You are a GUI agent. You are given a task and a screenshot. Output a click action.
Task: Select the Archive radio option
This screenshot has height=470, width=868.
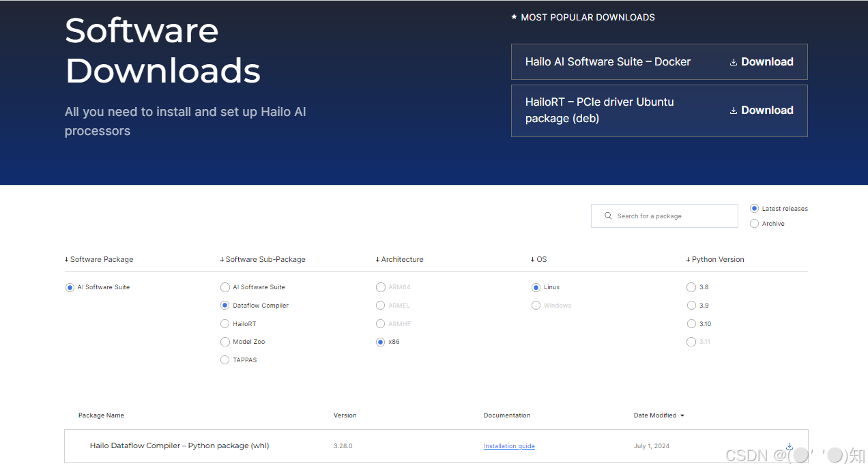754,224
